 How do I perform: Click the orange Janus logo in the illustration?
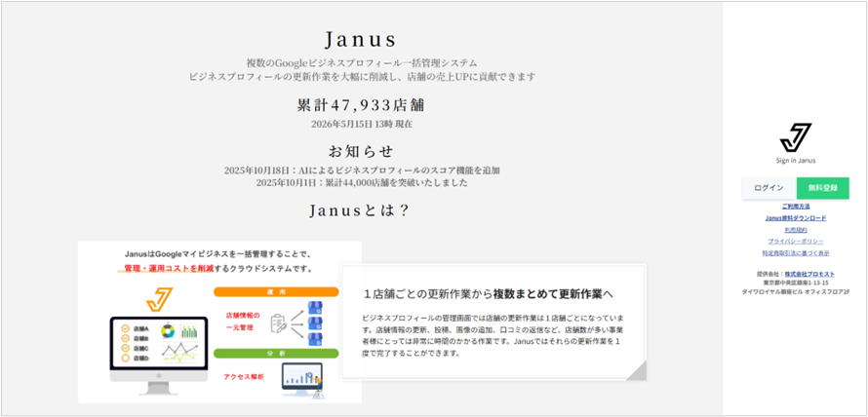[159, 299]
